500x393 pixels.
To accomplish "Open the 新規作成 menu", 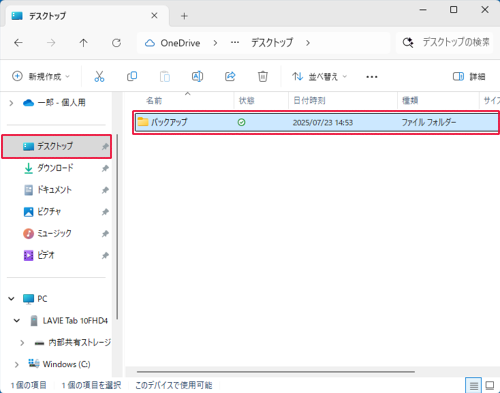I will (x=41, y=77).
